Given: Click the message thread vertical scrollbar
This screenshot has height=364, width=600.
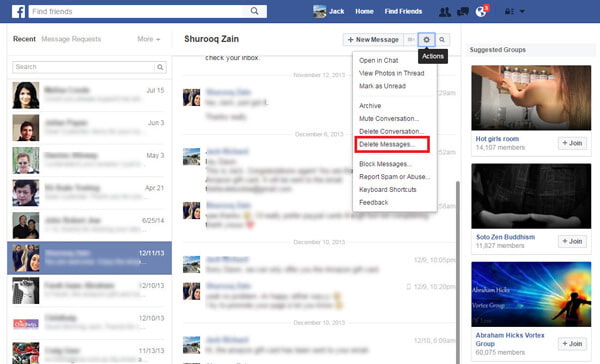Looking at the screenshot, I should click(x=458, y=272).
